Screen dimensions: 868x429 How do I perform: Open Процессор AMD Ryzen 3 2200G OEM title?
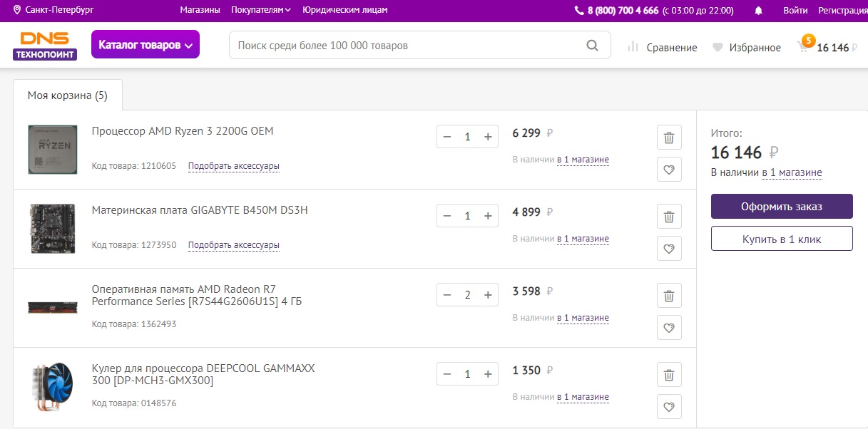(x=183, y=131)
